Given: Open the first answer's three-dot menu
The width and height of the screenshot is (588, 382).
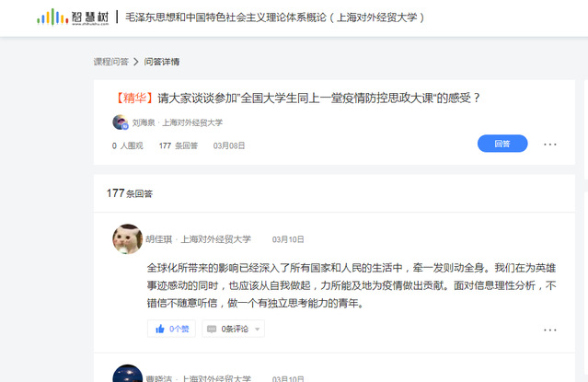Looking at the screenshot, I should (x=549, y=330).
